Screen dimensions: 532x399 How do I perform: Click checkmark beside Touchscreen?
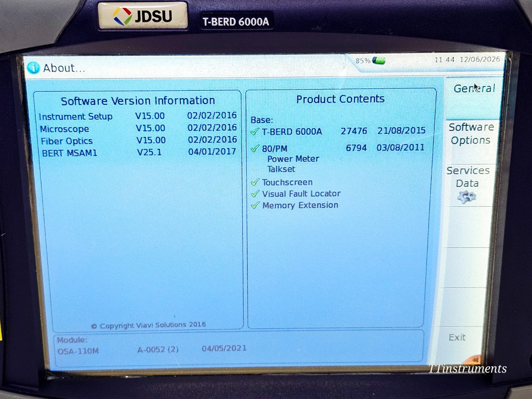(x=255, y=182)
